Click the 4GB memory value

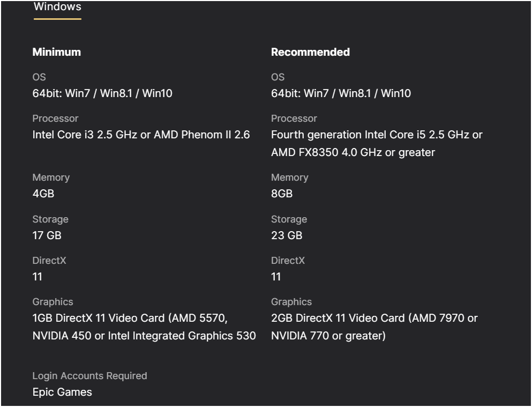pyautogui.click(x=43, y=194)
